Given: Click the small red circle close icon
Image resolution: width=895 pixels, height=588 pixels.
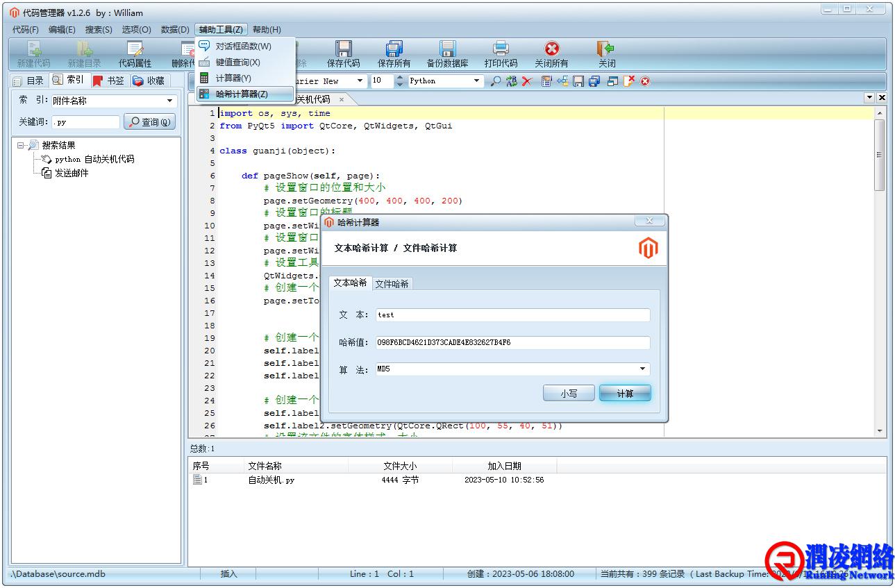Looking at the screenshot, I should 645,81.
